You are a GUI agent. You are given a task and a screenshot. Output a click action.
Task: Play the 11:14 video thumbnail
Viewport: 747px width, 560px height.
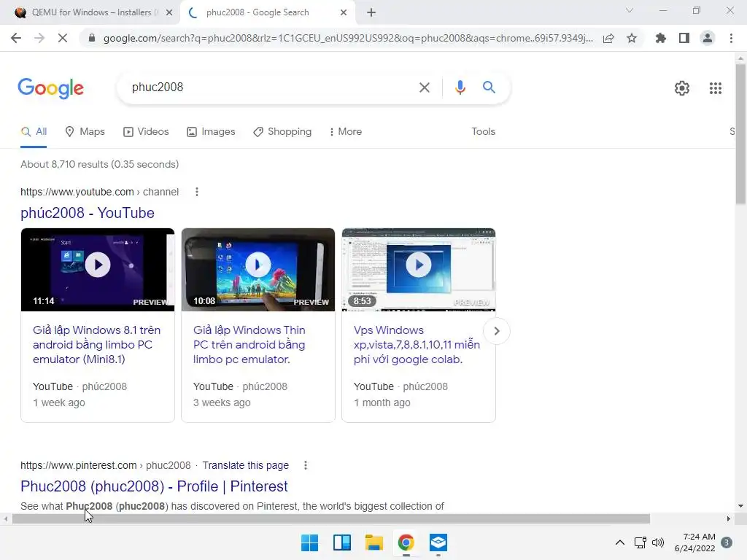tap(98, 270)
